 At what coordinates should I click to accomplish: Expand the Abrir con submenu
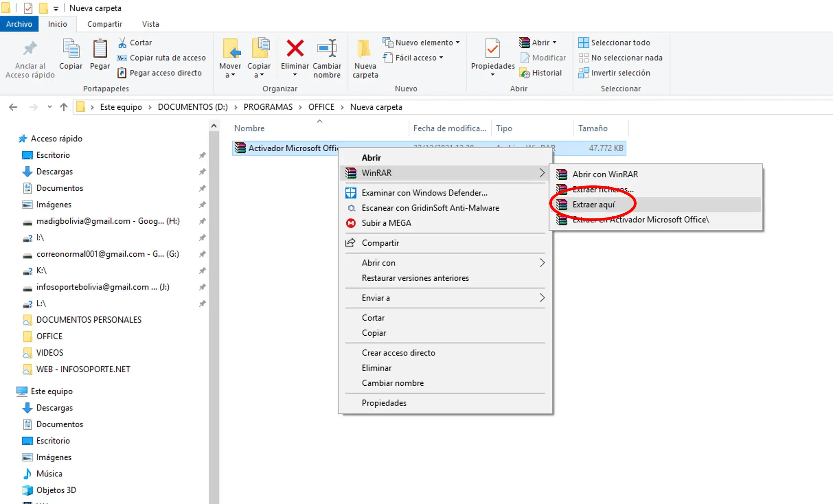pos(445,262)
